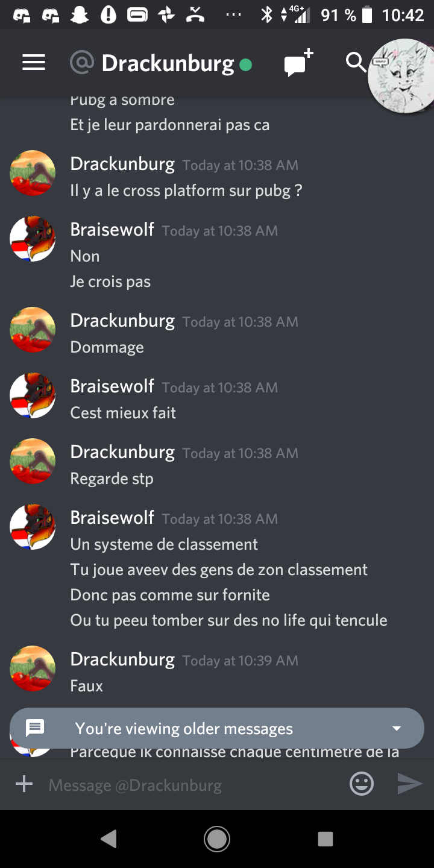Tap the new group DM icon
The width and height of the screenshot is (434, 868).
pos(299,63)
